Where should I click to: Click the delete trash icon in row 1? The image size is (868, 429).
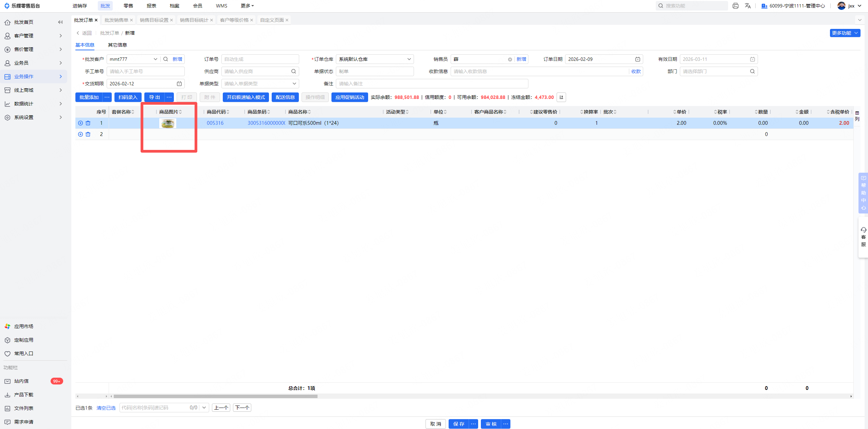point(88,123)
